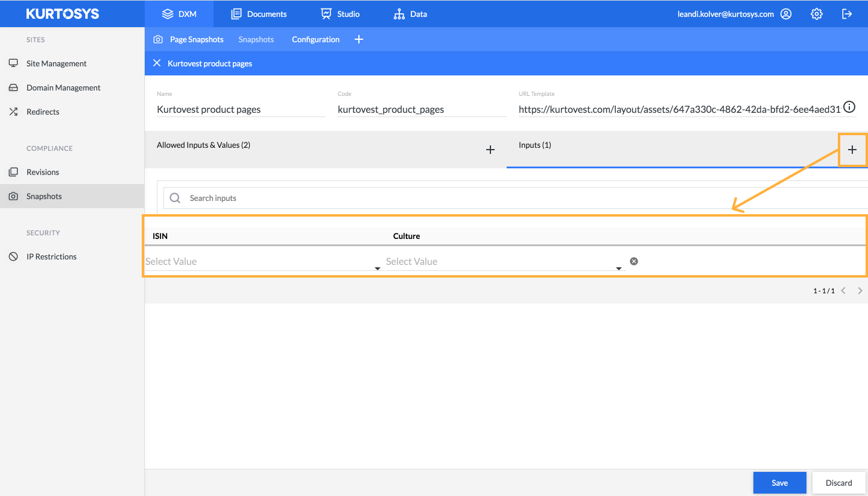Screen dimensions: 868x496
Task: Click the sidebar Snapshots camera icon
Action: pos(13,196)
